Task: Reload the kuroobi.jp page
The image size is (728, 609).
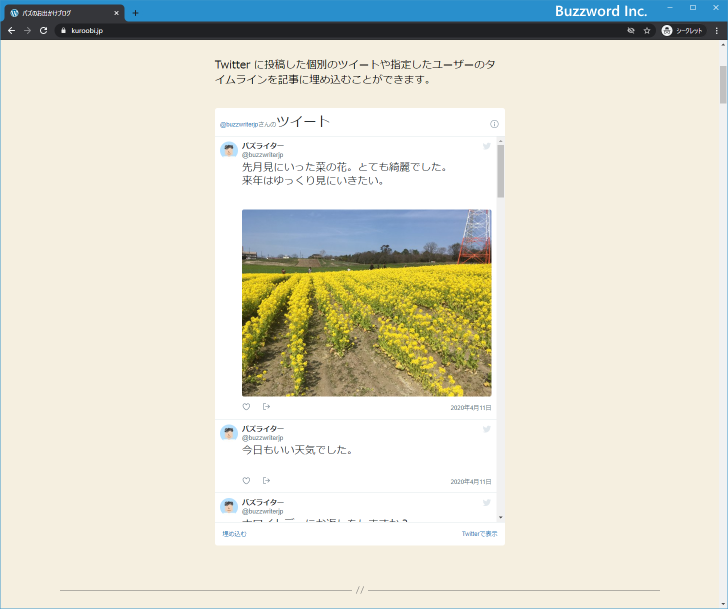Action: [43, 31]
